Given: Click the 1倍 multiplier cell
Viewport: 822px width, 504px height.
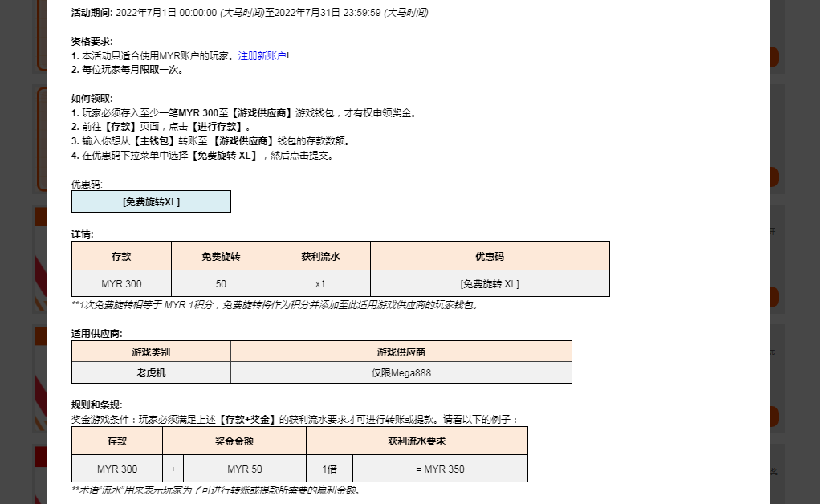Looking at the screenshot, I should click(x=329, y=469).
